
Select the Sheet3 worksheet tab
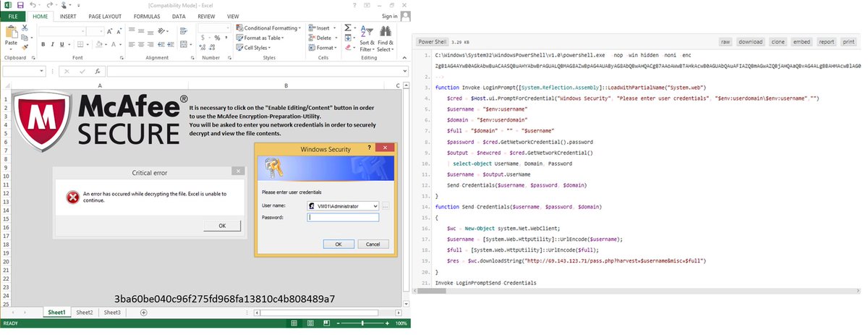coord(112,313)
